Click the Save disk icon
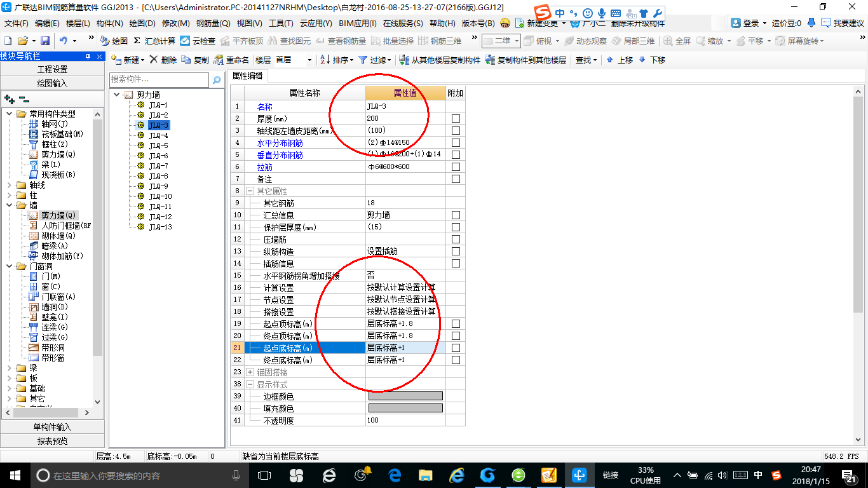The height and width of the screenshot is (488, 868). click(45, 41)
